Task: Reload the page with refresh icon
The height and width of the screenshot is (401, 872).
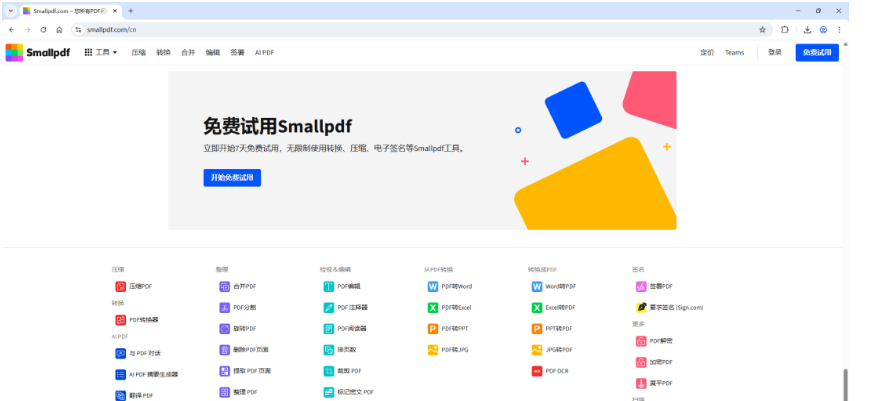Action: [x=43, y=30]
